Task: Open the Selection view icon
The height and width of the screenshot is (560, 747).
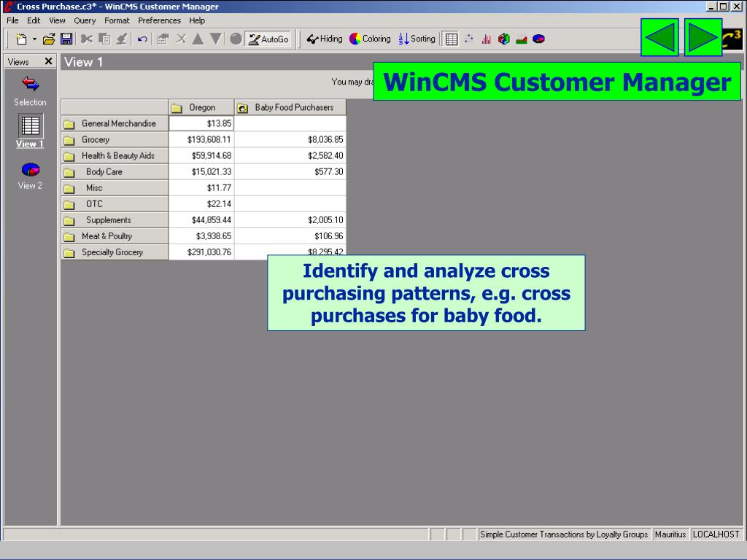Action: pyautogui.click(x=30, y=85)
